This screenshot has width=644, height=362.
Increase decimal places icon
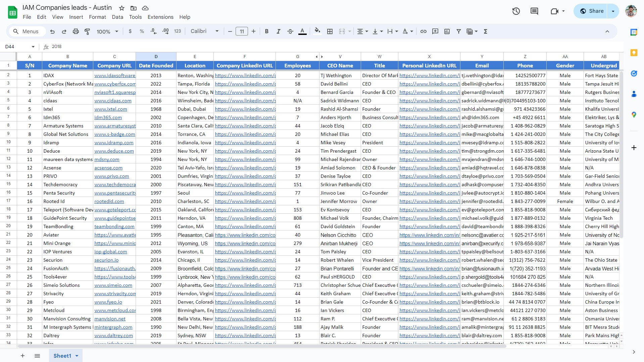point(165,32)
